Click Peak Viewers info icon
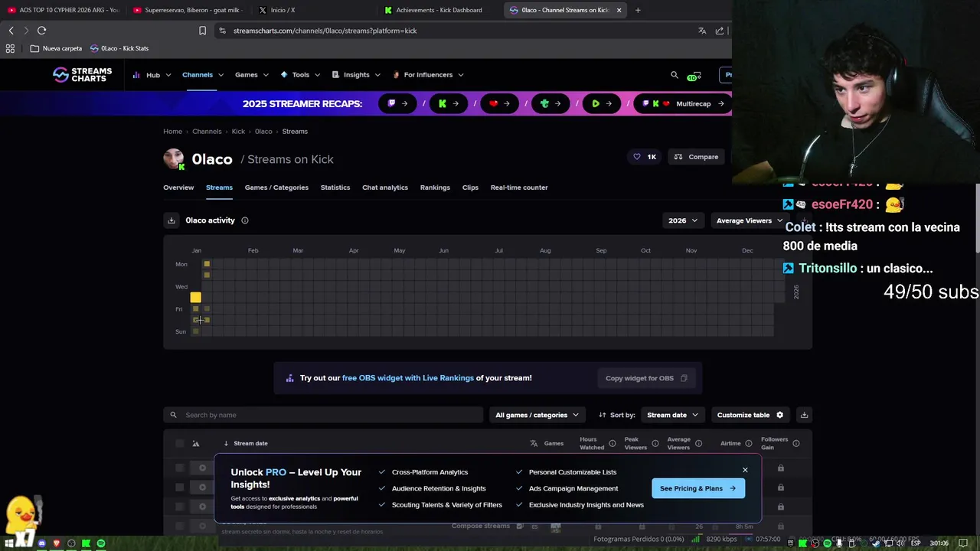 pyautogui.click(x=655, y=443)
